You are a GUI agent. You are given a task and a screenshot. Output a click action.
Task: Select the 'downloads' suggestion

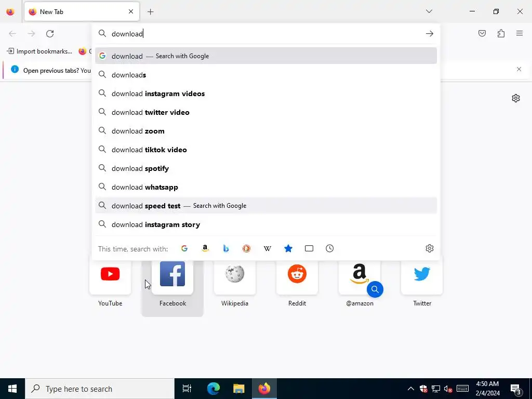(266, 75)
